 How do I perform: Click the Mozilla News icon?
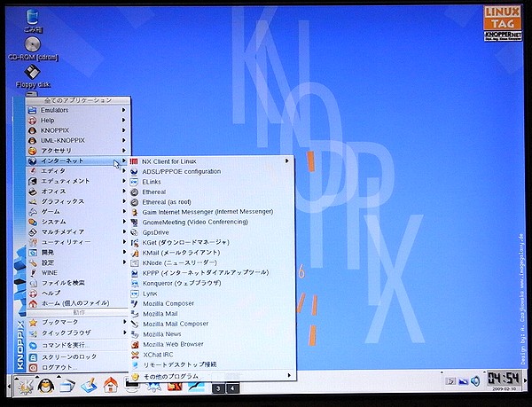click(x=135, y=334)
